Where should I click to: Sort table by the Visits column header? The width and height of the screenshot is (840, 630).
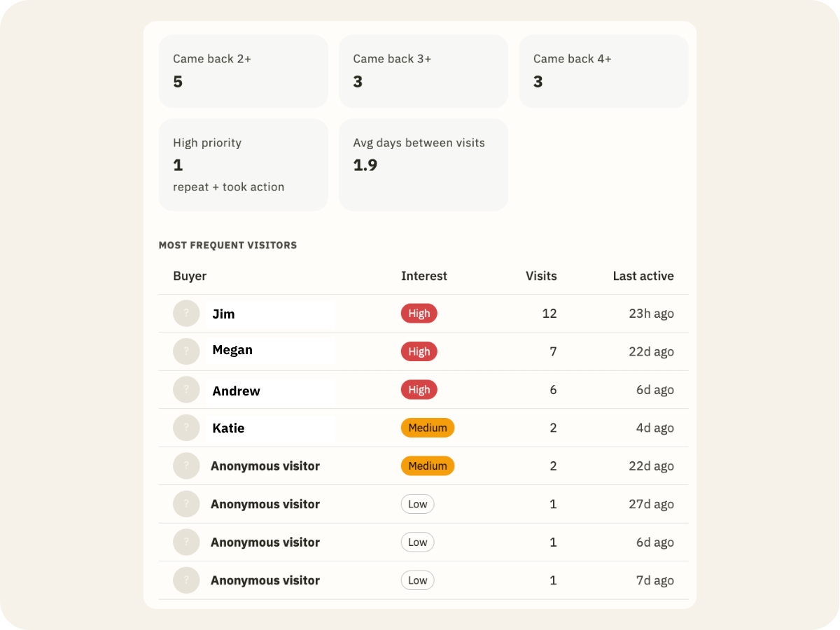coord(541,276)
